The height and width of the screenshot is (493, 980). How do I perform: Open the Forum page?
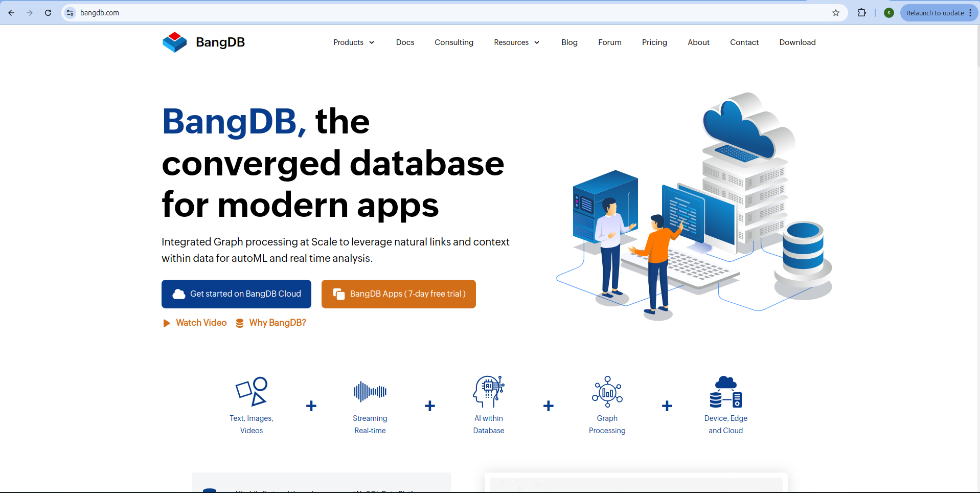[610, 42]
